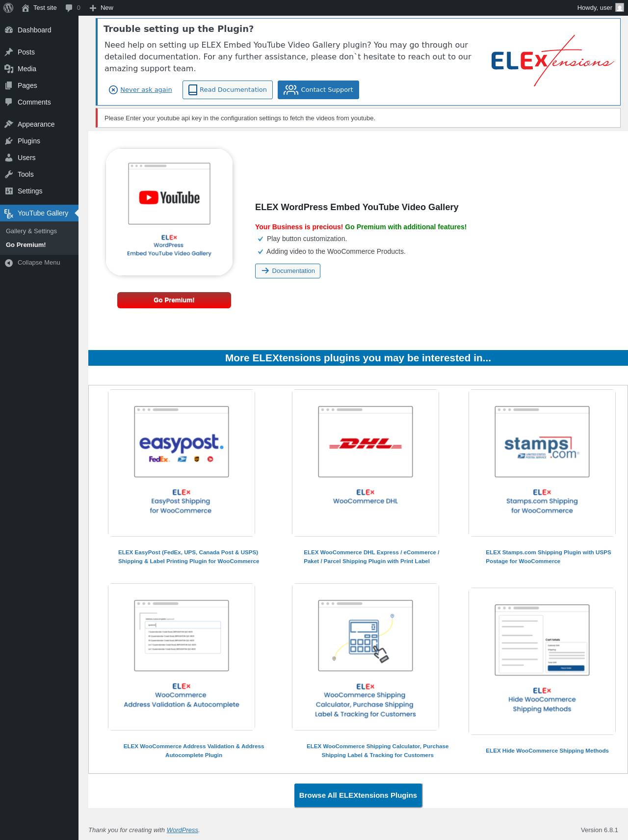The width and height of the screenshot is (628, 840).
Task: Click the Tools wrench icon
Action: click(x=9, y=174)
